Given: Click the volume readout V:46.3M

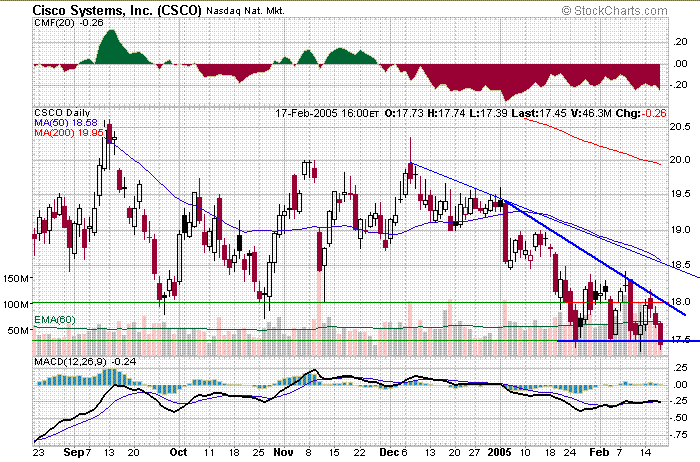Looking at the screenshot, I should tap(591, 113).
